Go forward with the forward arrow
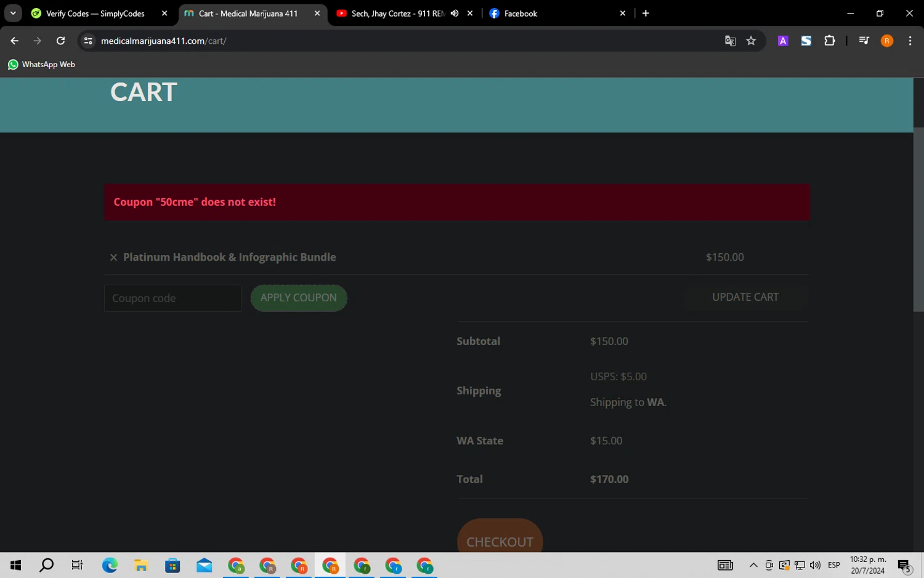Image resolution: width=924 pixels, height=578 pixels. pyautogui.click(x=38, y=41)
